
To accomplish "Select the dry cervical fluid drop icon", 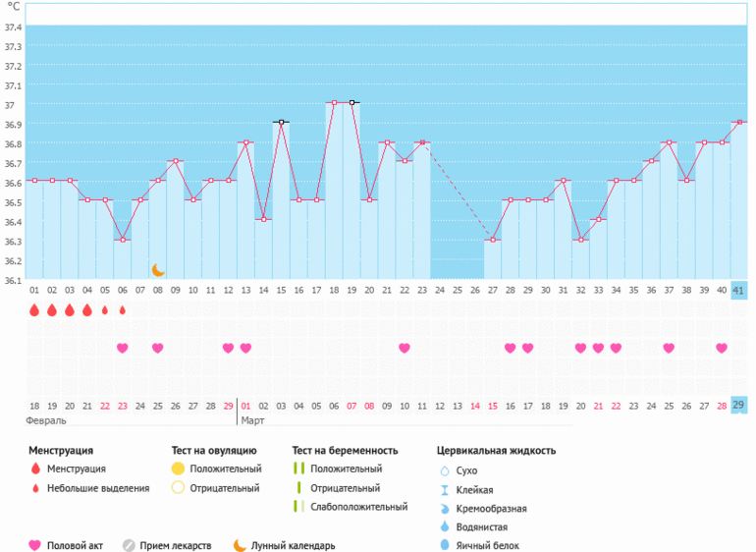I will (447, 470).
